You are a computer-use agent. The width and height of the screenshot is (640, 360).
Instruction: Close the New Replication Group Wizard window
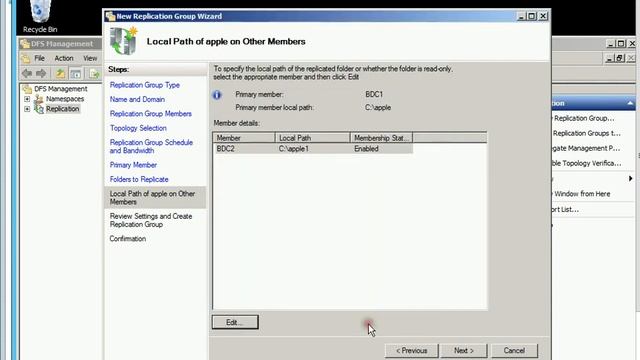click(543, 16)
